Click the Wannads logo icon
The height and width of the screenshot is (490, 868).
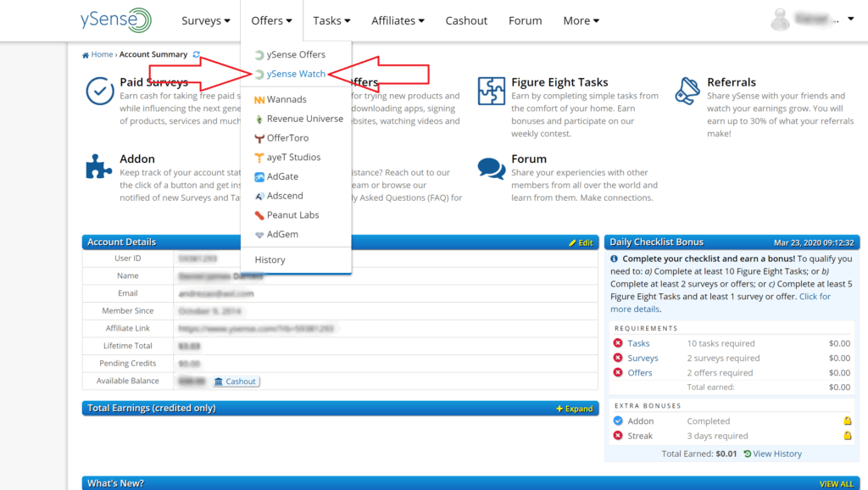tap(259, 100)
